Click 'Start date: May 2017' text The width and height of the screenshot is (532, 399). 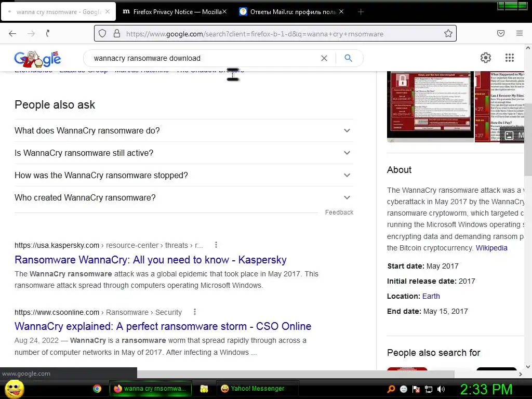(423, 266)
